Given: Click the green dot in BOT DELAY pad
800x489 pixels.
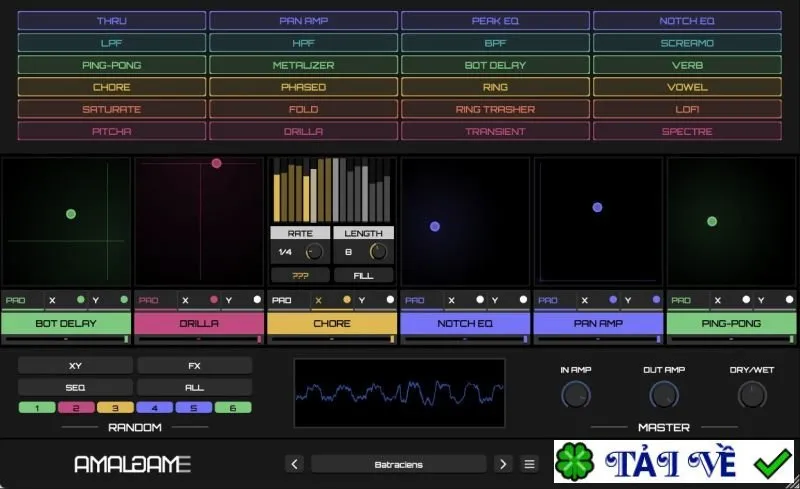Looking at the screenshot, I should [71, 214].
